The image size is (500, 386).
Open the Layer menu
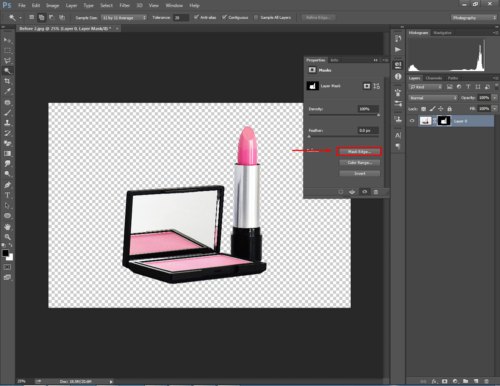point(71,5)
